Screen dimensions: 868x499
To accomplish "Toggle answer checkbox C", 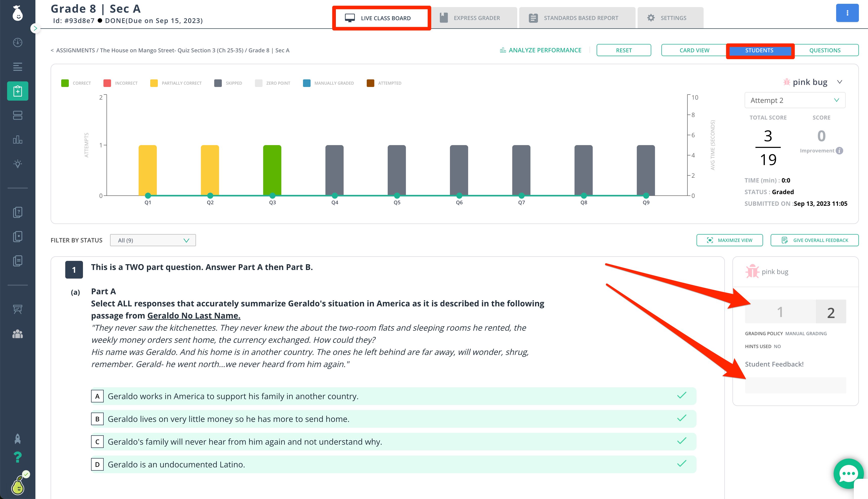I will pos(97,442).
